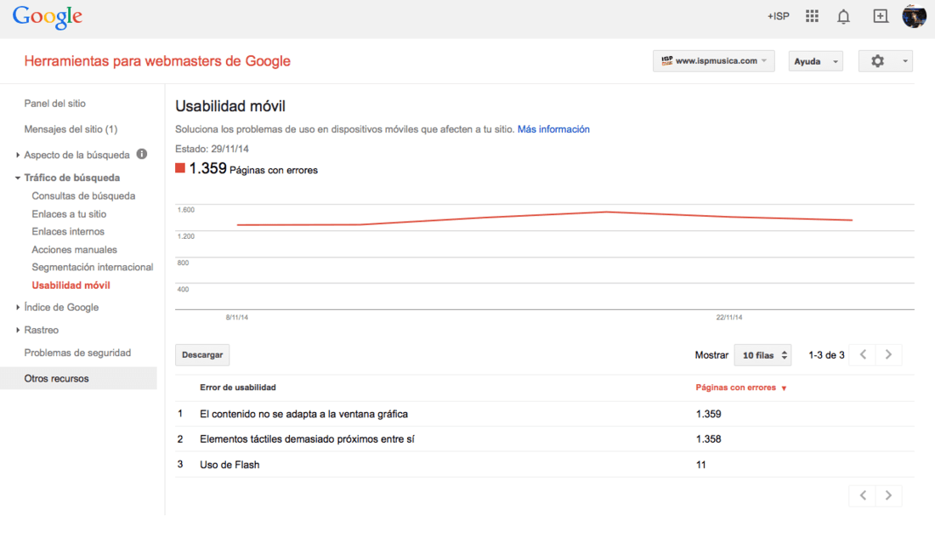This screenshot has width=935, height=560.
Task: Select Enlaces a tu sitio
Action: click(69, 213)
